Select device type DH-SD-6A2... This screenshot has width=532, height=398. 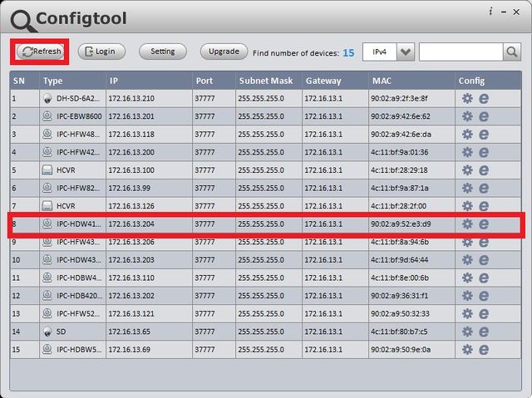click(78, 99)
